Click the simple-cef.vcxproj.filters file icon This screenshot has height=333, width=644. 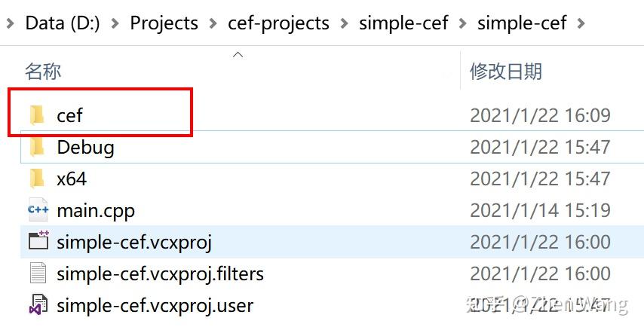[x=38, y=273]
